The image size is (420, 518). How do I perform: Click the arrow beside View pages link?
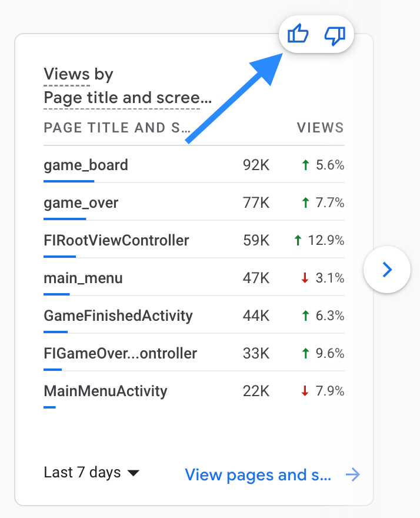352,474
